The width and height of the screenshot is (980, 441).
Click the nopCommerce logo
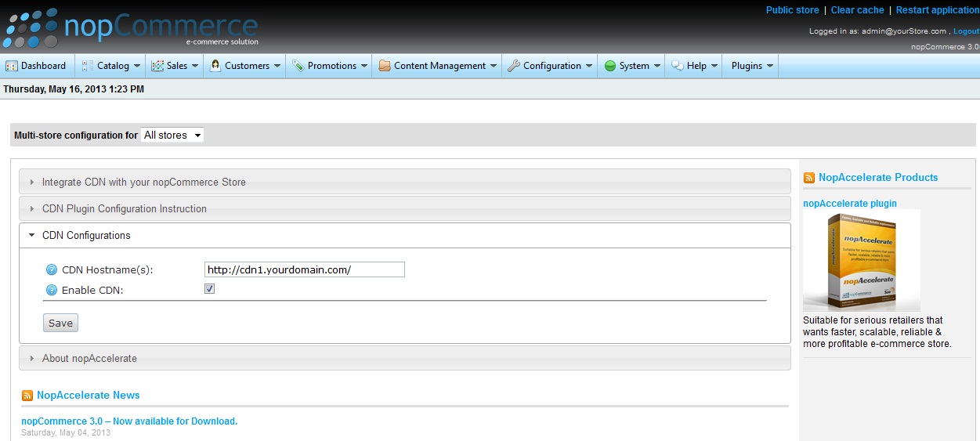tap(130, 28)
